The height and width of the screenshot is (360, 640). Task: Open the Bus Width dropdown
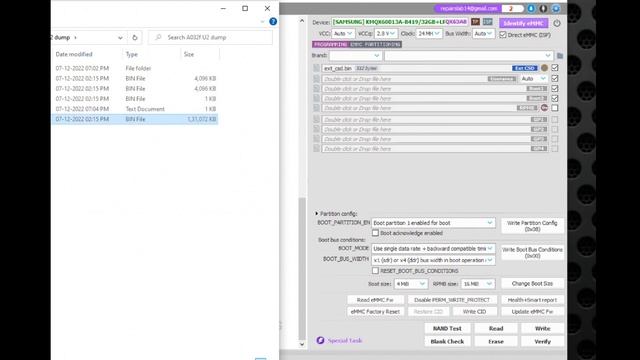coord(484,33)
